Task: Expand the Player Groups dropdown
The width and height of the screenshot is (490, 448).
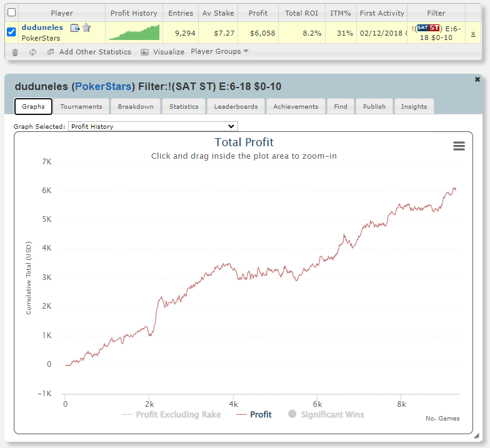Action: [219, 51]
